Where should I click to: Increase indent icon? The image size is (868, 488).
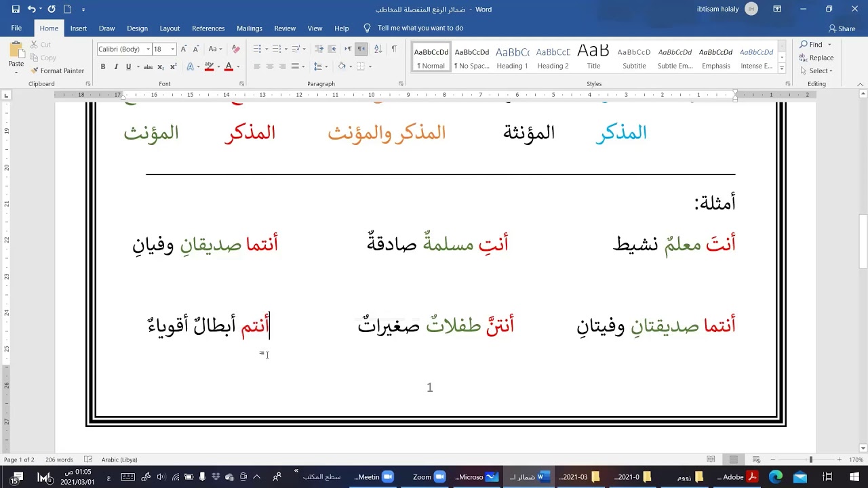click(x=332, y=49)
